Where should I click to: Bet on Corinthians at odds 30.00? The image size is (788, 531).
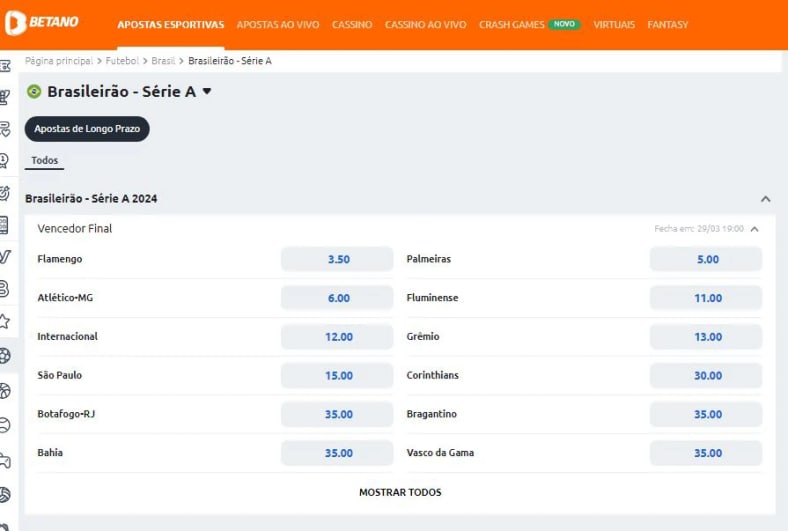pyautogui.click(x=706, y=375)
